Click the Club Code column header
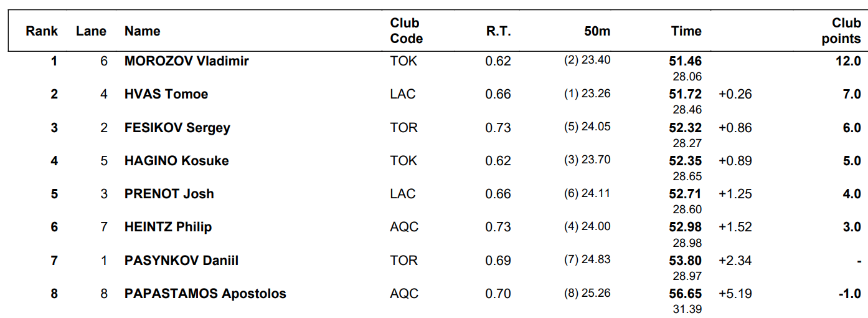Screen dimensions: 868x318 point(407,31)
